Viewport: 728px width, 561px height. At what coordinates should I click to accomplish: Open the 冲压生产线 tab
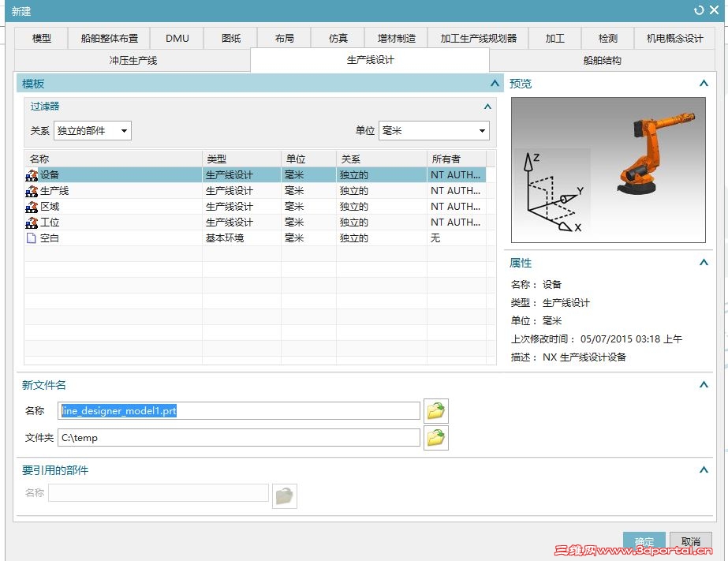[x=133, y=61]
